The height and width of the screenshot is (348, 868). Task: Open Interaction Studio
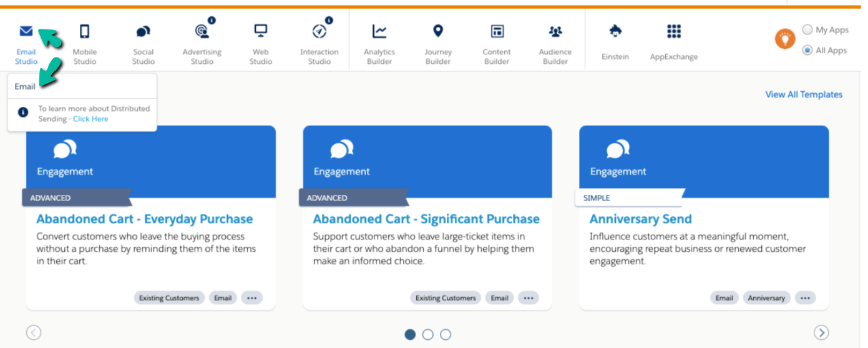pos(319,32)
